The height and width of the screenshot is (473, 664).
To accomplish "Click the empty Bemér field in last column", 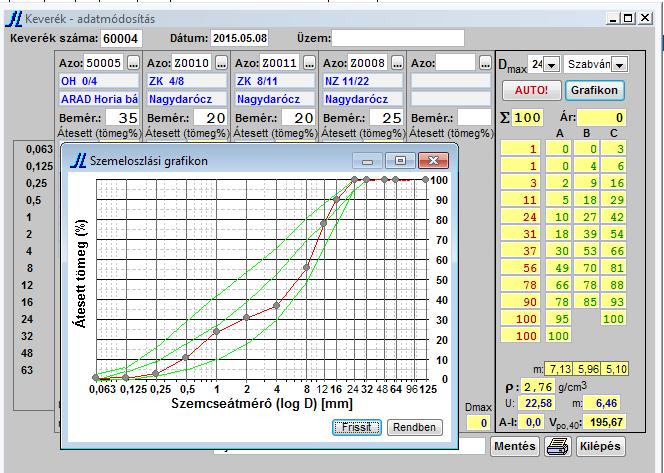I will coord(474,118).
